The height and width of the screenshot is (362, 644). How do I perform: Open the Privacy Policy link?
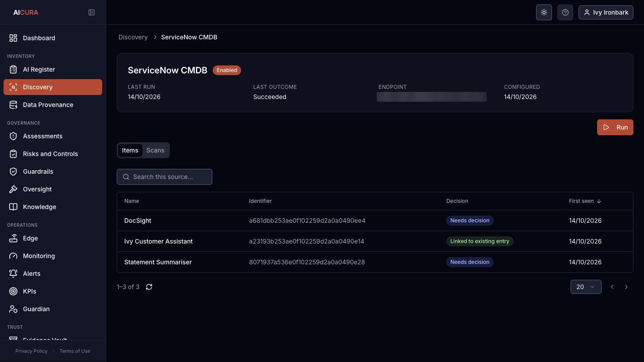pos(31,351)
